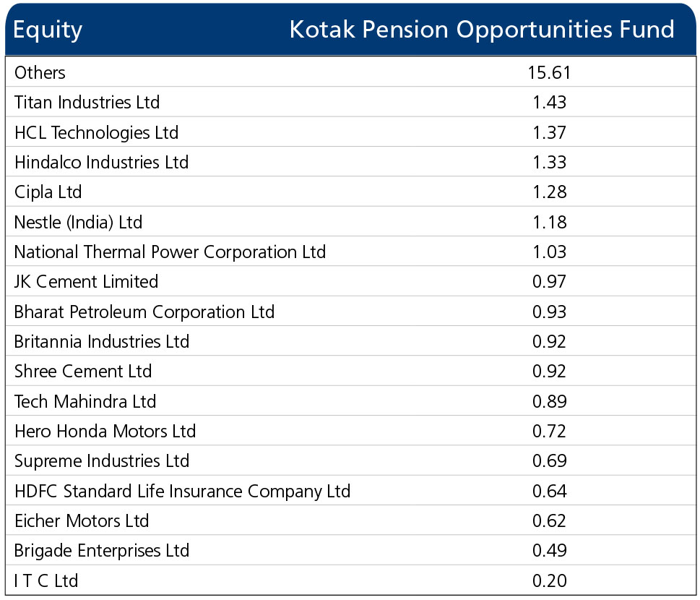Select the Titan Industries Ltd row
The width and height of the screenshot is (700, 600).
[350, 103]
